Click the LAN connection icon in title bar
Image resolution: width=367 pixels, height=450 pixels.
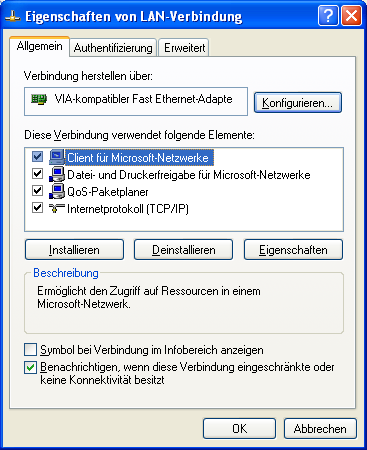(13, 16)
